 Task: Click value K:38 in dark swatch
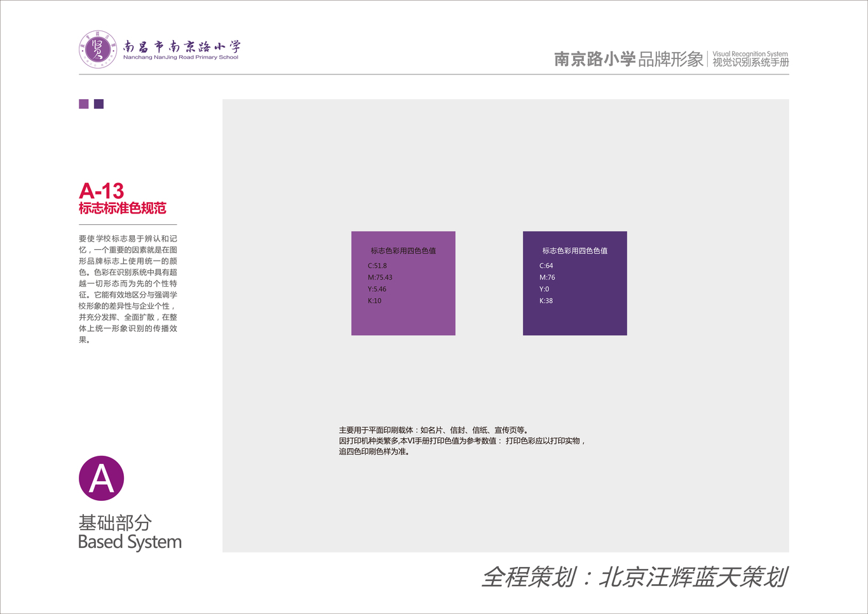pos(546,301)
